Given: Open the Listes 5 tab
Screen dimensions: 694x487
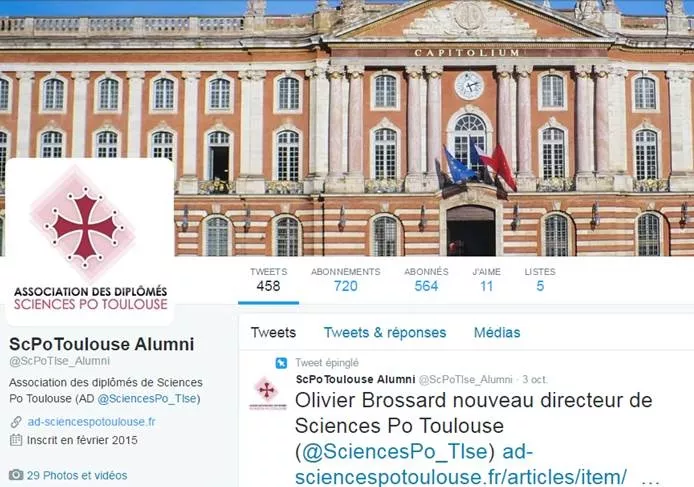Looking at the screenshot, I should pyautogui.click(x=540, y=280).
